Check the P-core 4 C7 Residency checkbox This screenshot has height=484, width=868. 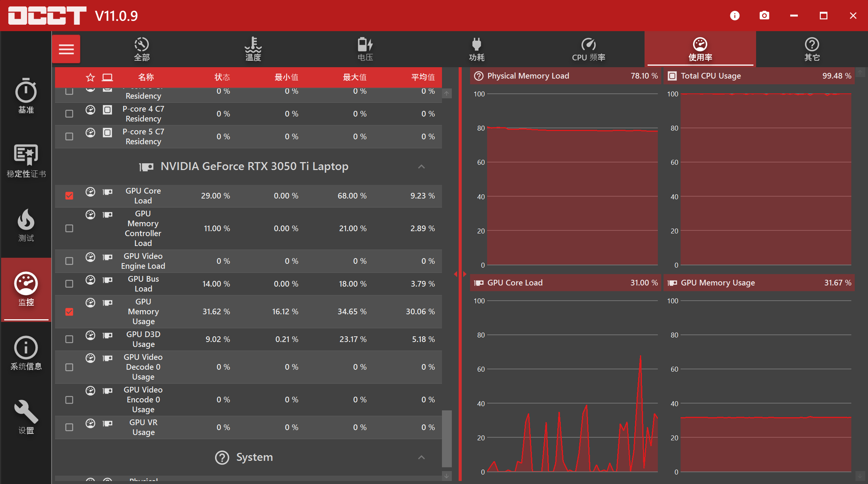pos(69,114)
